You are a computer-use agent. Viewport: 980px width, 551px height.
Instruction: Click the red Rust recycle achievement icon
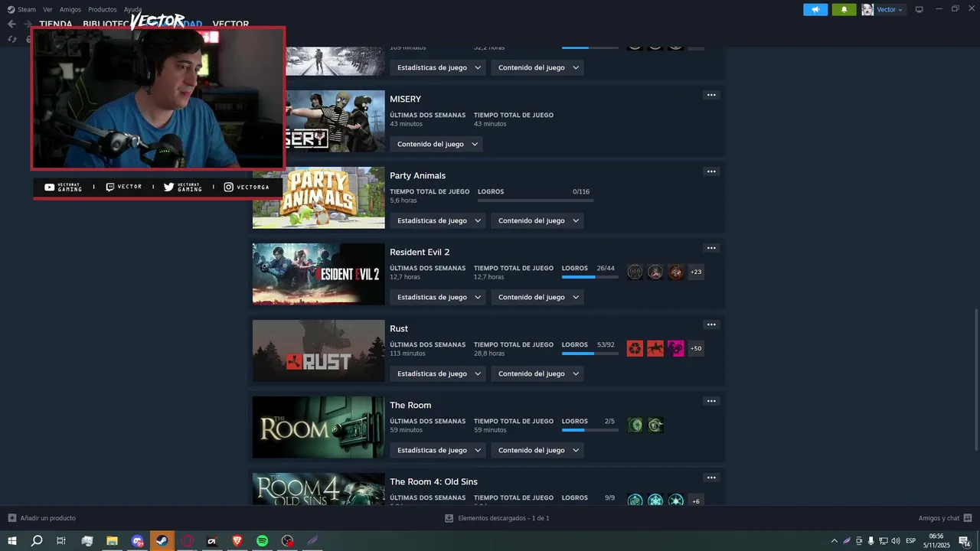pyautogui.click(x=635, y=348)
